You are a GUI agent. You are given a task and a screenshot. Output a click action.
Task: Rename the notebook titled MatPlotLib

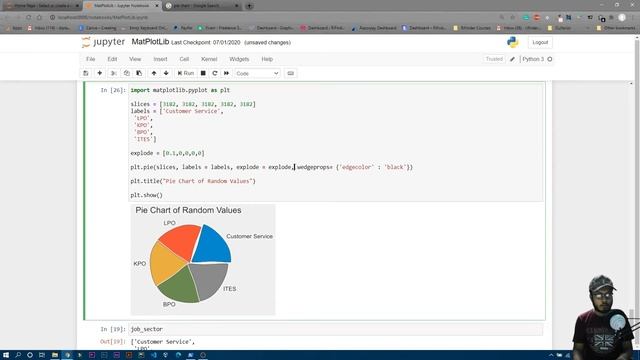coord(150,42)
